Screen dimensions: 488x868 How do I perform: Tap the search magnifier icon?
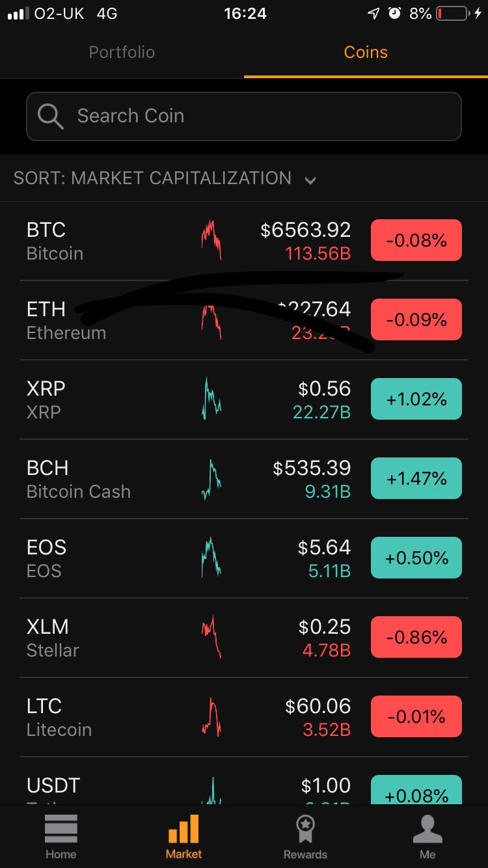point(50,116)
